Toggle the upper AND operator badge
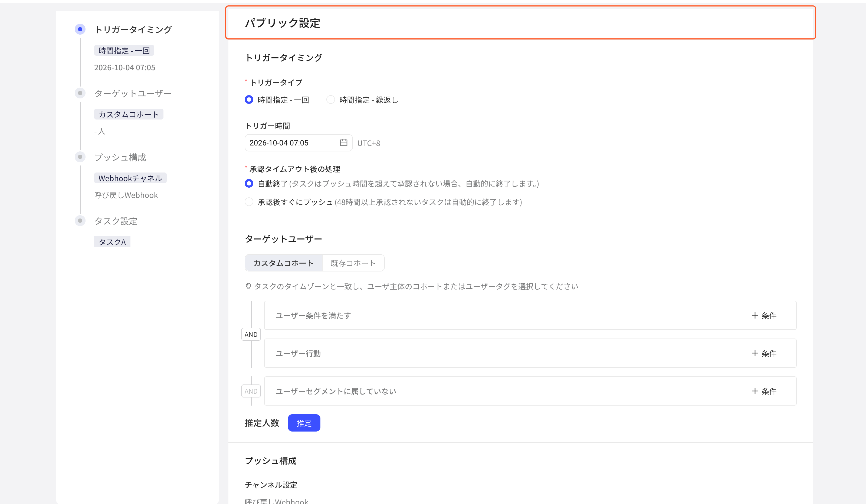Image resolution: width=866 pixels, height=504 pixels. click(251, 334)
